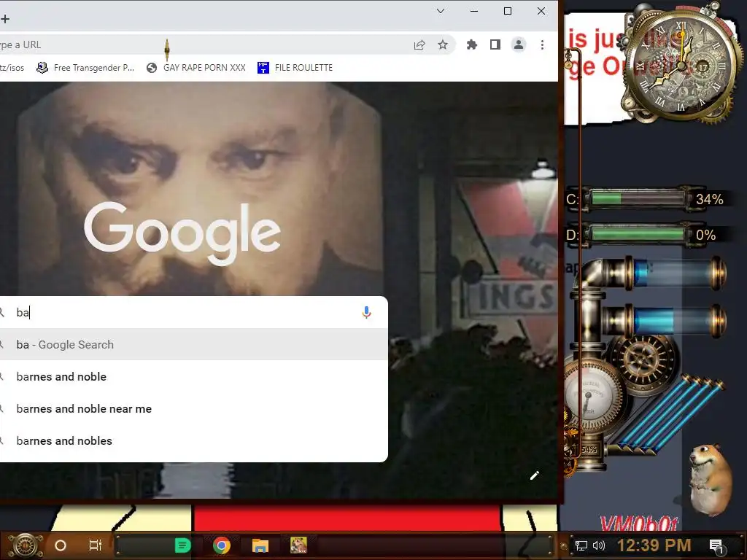Toggle the Chrome side panel icon
Screen dimensions: 747x560
coord(495,44)
